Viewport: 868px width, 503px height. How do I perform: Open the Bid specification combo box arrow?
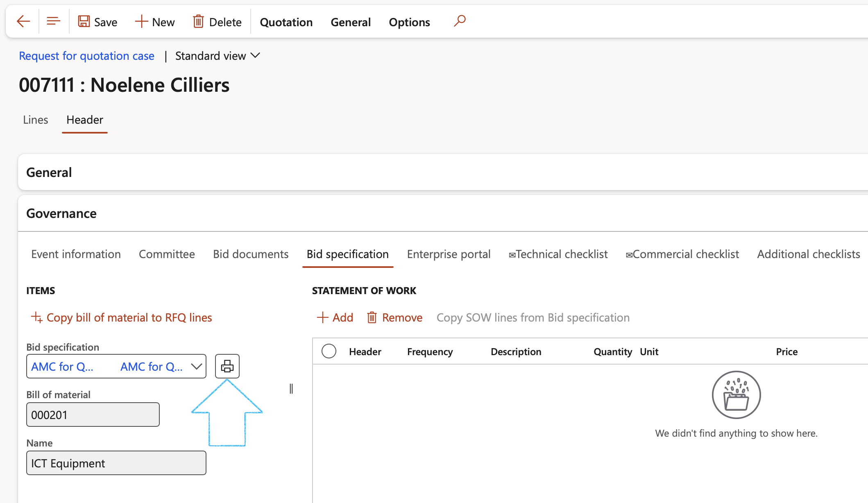[196, 366]
